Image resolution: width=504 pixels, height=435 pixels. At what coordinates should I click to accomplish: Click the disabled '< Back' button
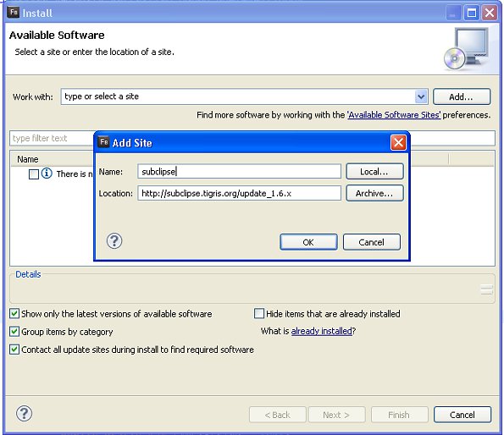[x=277, y=415]
